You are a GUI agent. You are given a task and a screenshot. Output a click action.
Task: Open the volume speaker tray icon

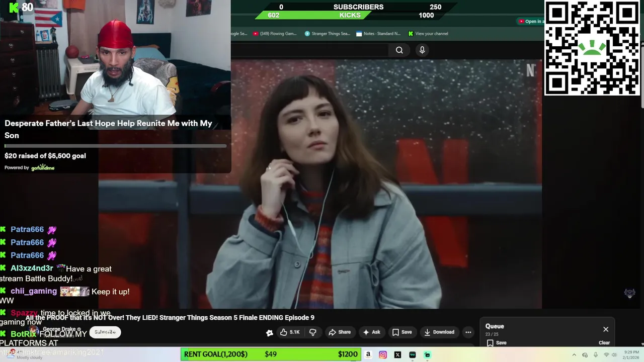click(614, 355)
